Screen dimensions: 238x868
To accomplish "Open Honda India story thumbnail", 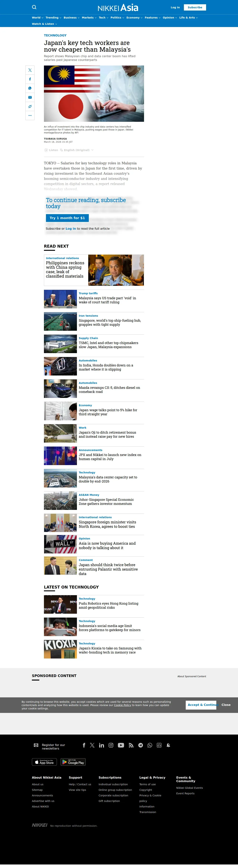I will tap(60, 366).
